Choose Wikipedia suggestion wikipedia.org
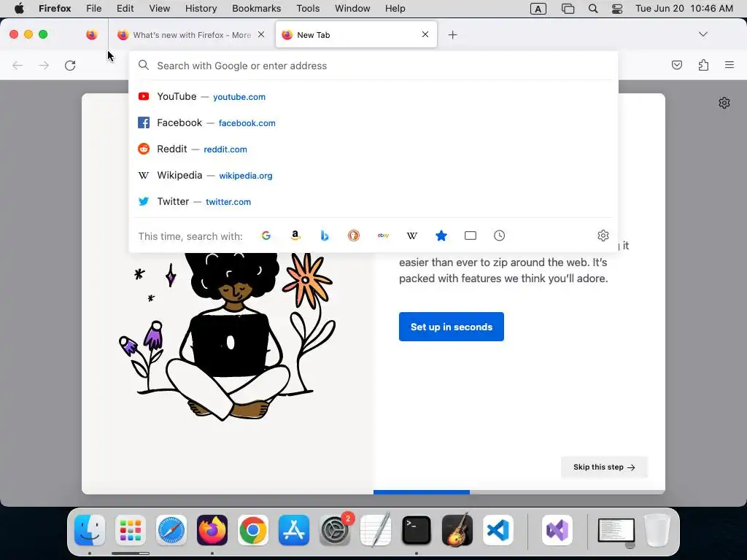Screen dimensions: 747x560 (x=373, y=175)
